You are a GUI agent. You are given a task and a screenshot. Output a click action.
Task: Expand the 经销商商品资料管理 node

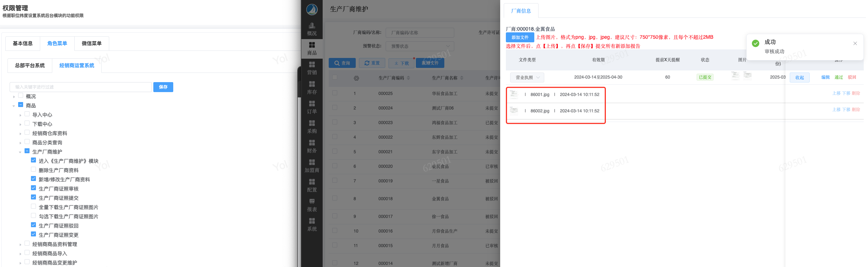(x=20, y=245)
